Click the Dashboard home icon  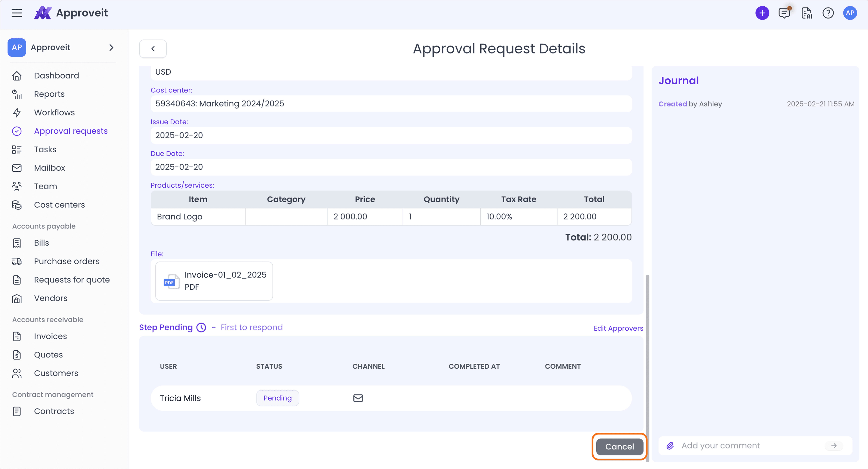click(x=17, y=76)
